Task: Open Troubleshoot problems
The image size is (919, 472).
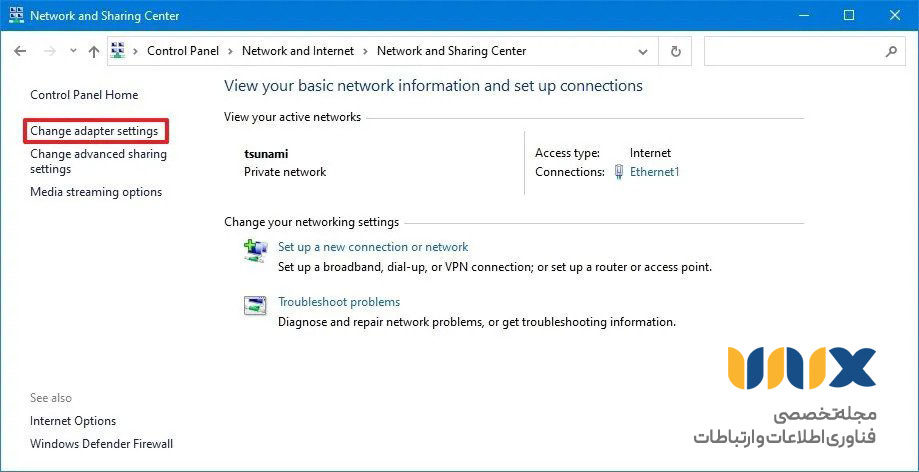Action: coord(339,302)
